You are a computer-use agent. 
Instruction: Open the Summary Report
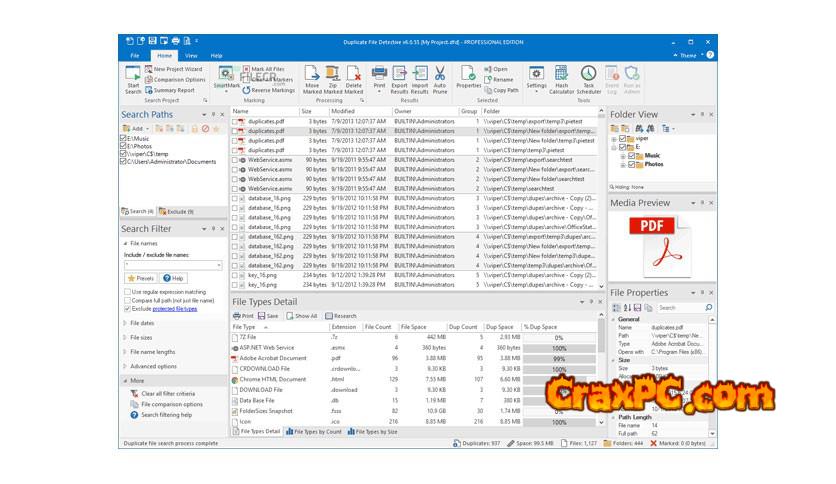(x=170, y=90)
